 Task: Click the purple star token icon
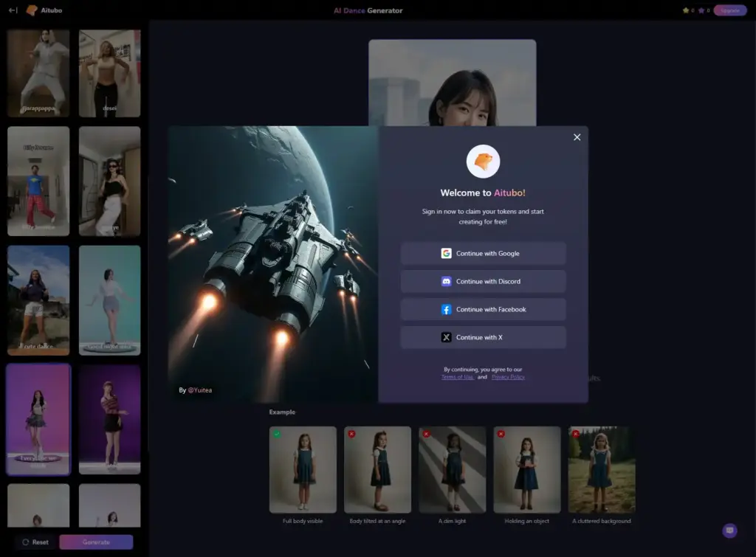point(701,10)
